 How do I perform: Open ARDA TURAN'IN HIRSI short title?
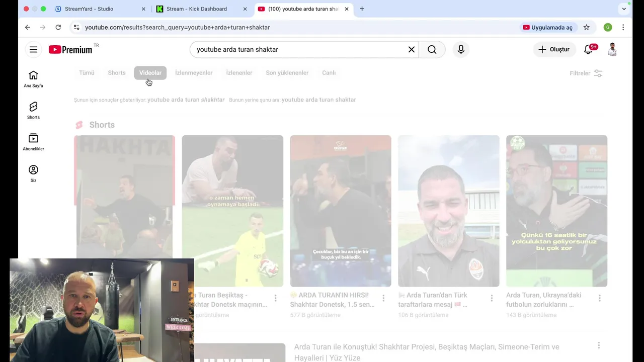click(331, 300)
